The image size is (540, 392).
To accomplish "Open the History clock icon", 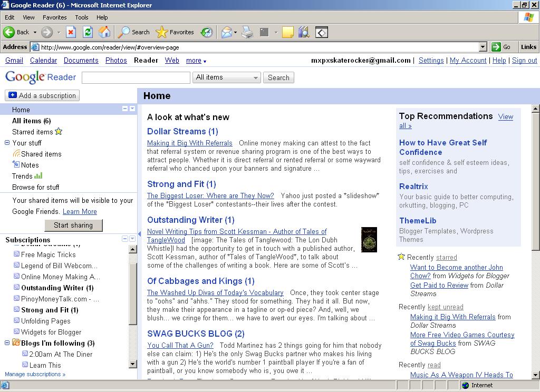I will (x=207, y=32).
